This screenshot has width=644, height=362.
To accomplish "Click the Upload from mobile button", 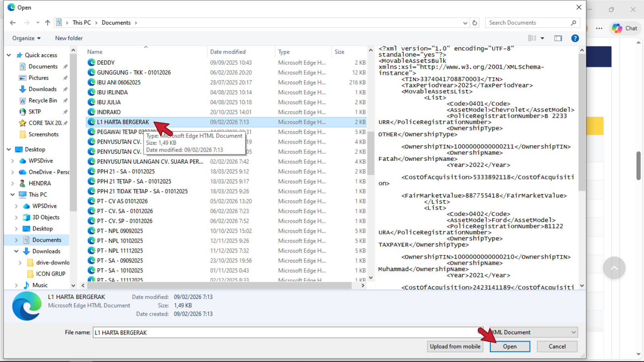I will click(455, 346).
